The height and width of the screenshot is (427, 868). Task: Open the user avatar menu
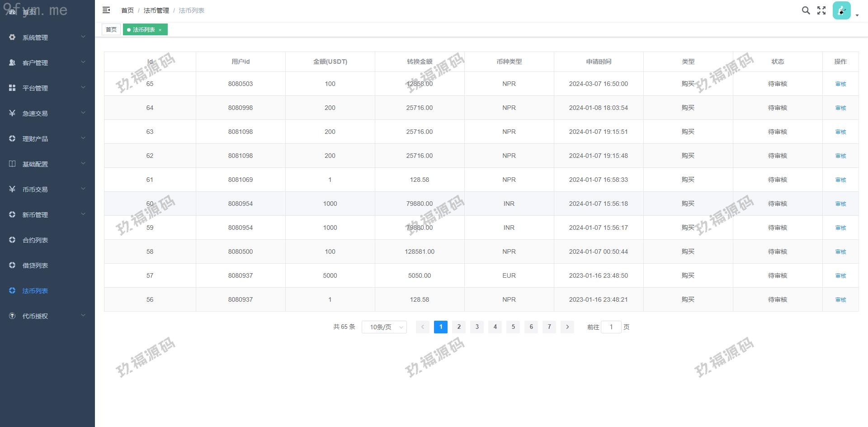click(x=841, y=11)
